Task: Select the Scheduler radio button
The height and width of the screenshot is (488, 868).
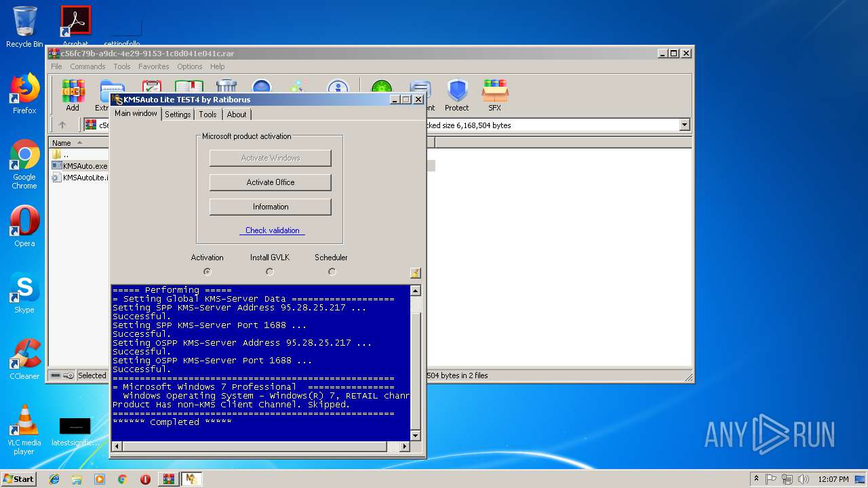Action: 332,272
